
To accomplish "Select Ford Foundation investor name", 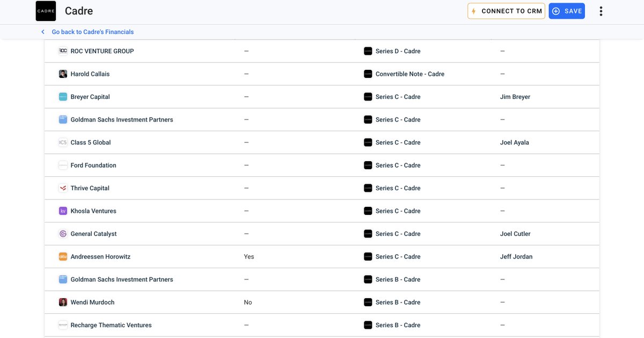I will pyautogui.click(x=93, y=166).
